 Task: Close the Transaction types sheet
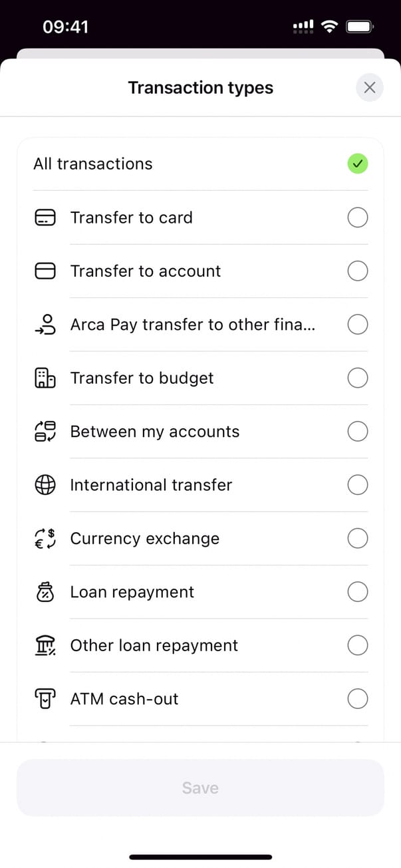(370, 88)
